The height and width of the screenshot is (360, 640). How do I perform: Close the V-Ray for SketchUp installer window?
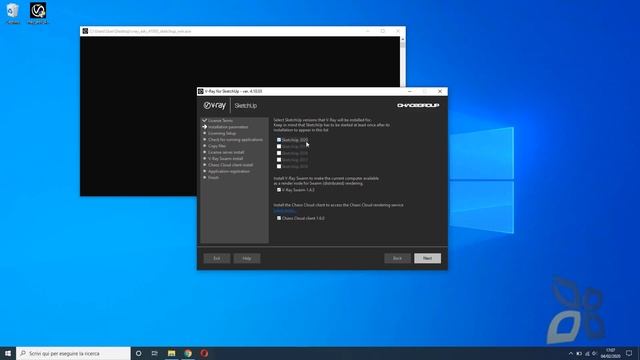pyautogui.click(x=440, y=91)
